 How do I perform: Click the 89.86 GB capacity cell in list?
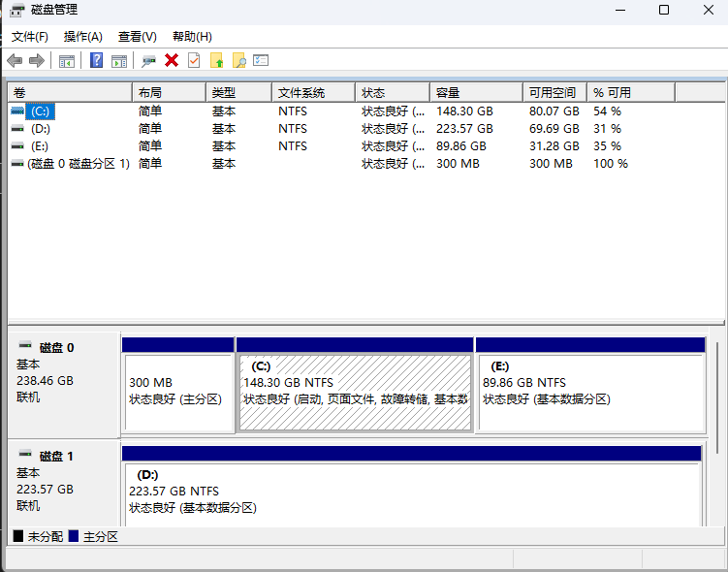pos(461,146)
